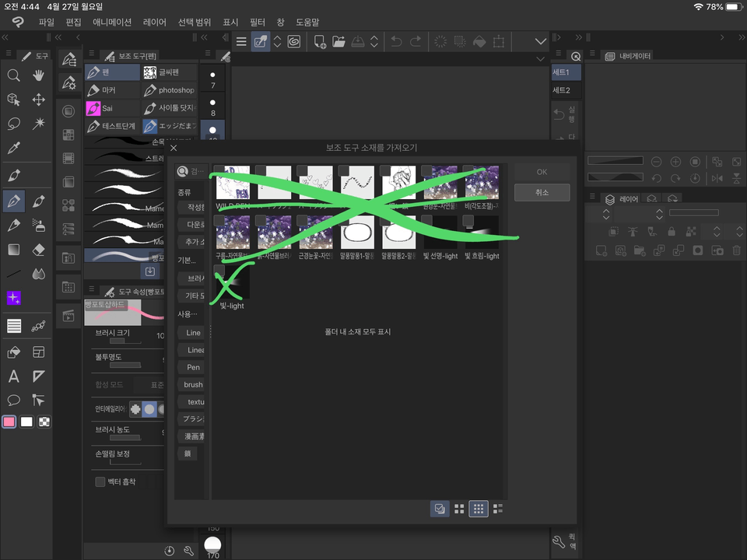Switch dialog to large thumbnail view
This screenshot has width=747, height=560.
click(459, 509)
